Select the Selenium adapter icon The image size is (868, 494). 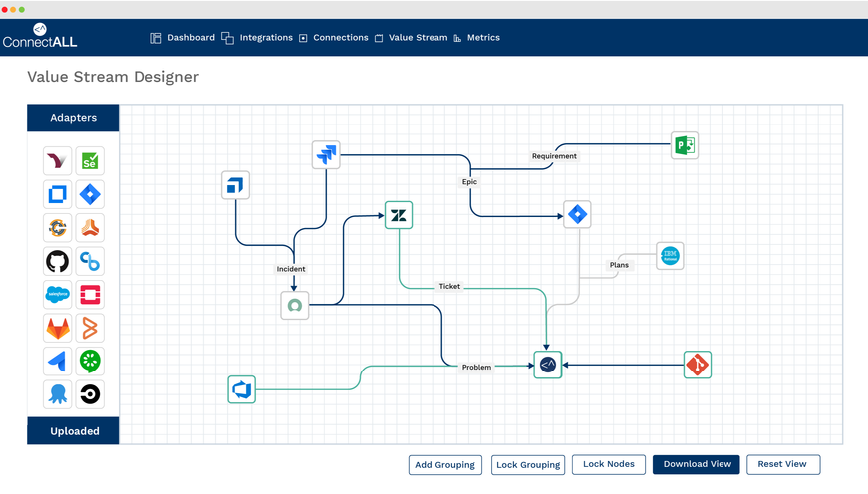90,161
